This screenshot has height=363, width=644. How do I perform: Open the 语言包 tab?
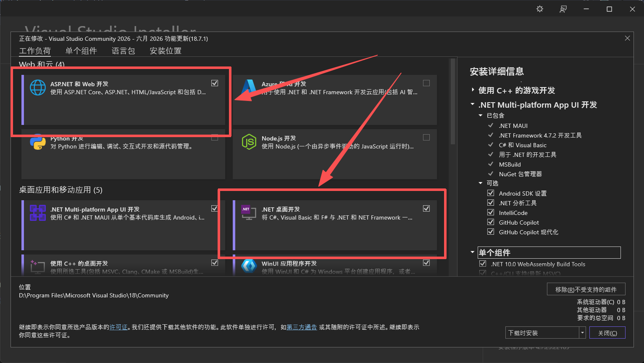pos(124,51)
